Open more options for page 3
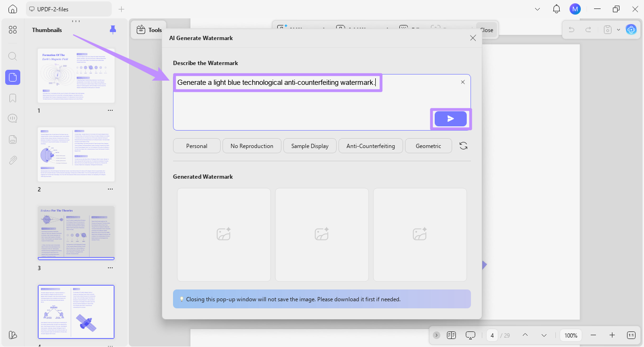Viewport: 644px width, 347px height. click(x=110, y=268)
